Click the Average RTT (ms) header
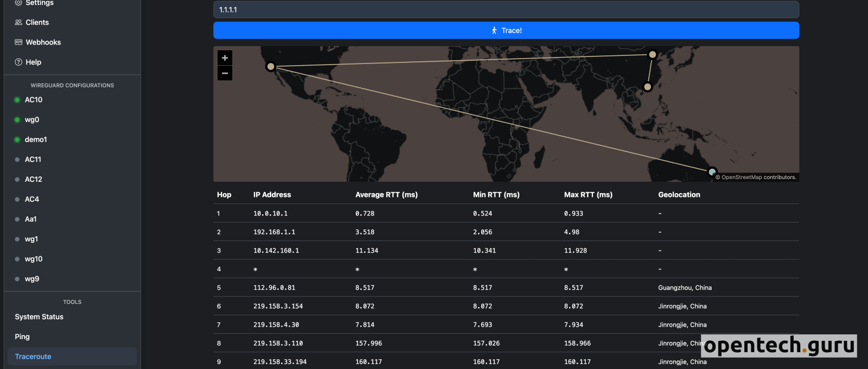 pyautogui.click(x=387, y=195)
